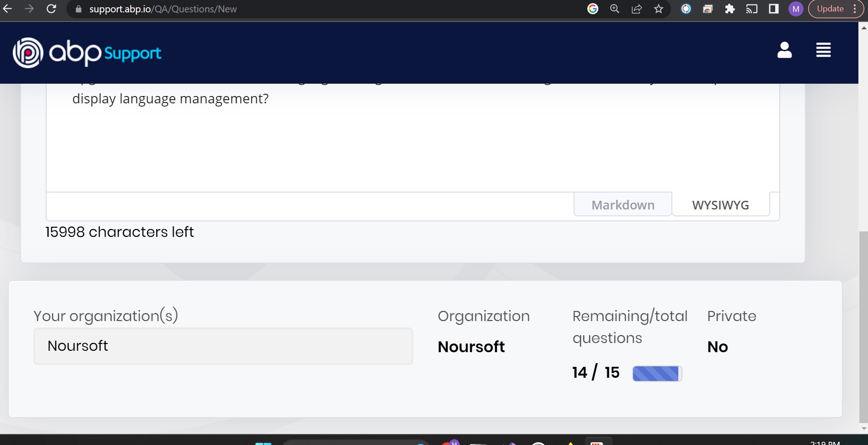868x445 pixels.
Task: Open the hamburger navigation menu
Action: [x=823, y=50]
